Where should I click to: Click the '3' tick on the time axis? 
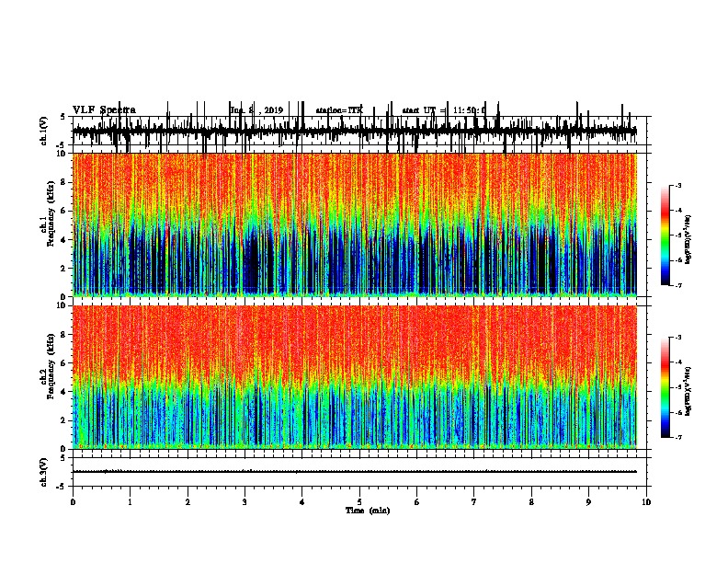tap(245, 502)
